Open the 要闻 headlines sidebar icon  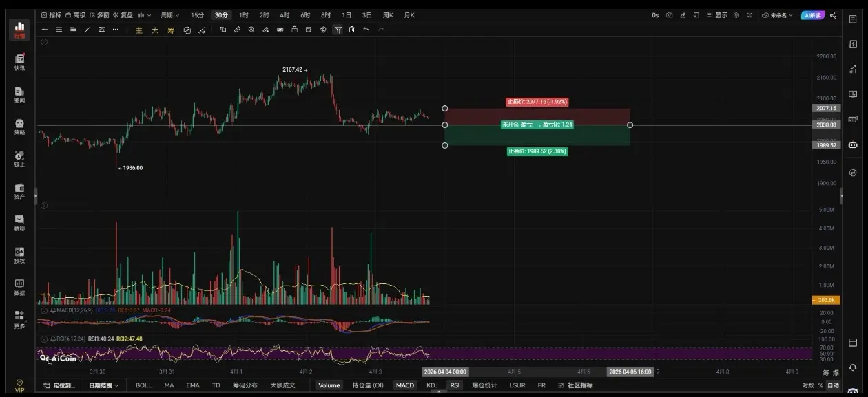pos(19,95)
